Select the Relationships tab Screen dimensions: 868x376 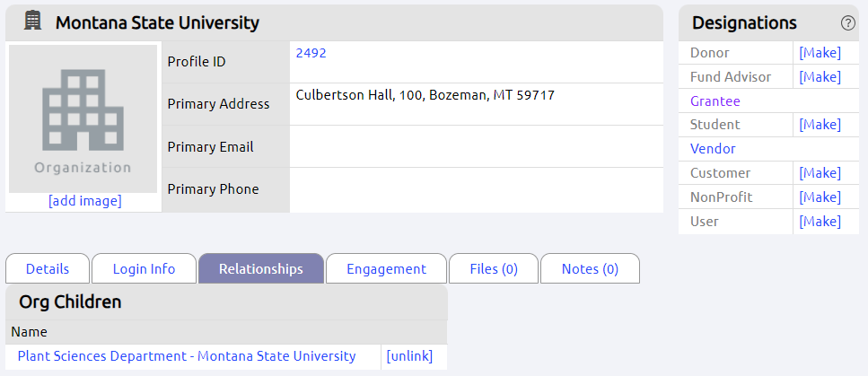coord(260,268)
